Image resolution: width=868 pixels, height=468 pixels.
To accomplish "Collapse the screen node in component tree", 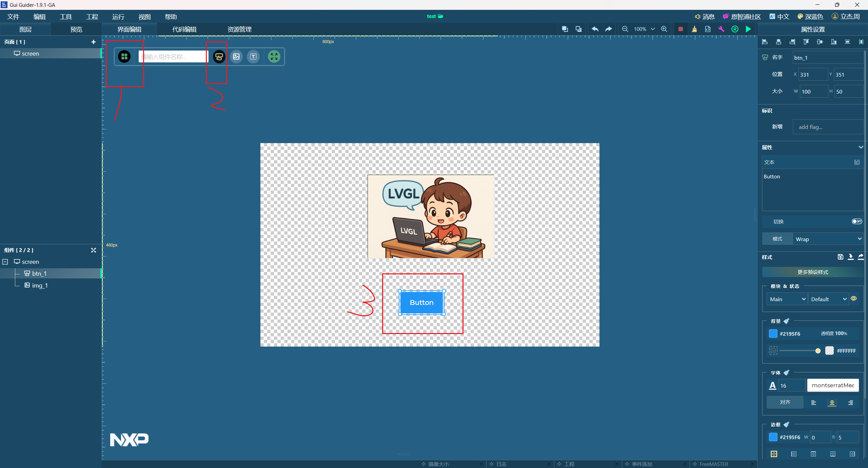I will tap(5, 262).
